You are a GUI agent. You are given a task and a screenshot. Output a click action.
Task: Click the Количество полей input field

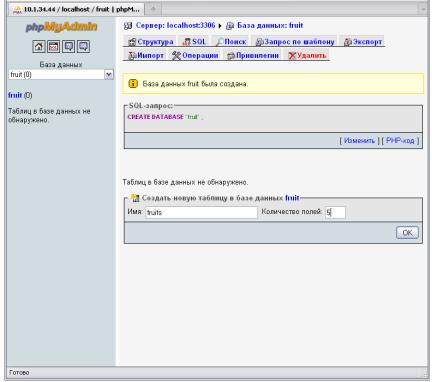pos(335,212)
